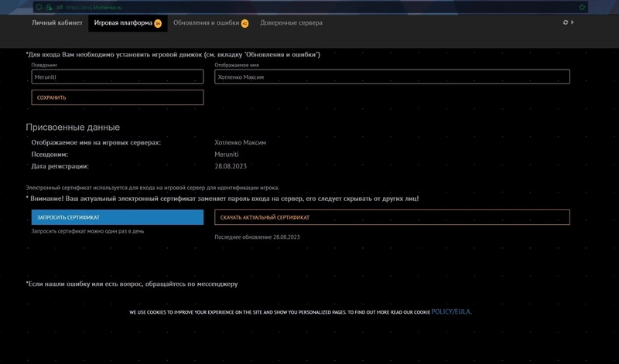This screenshot has height=364, width=619.
Task: Click the orange badge on Обновления и ошибки
Action: (245, 24)
